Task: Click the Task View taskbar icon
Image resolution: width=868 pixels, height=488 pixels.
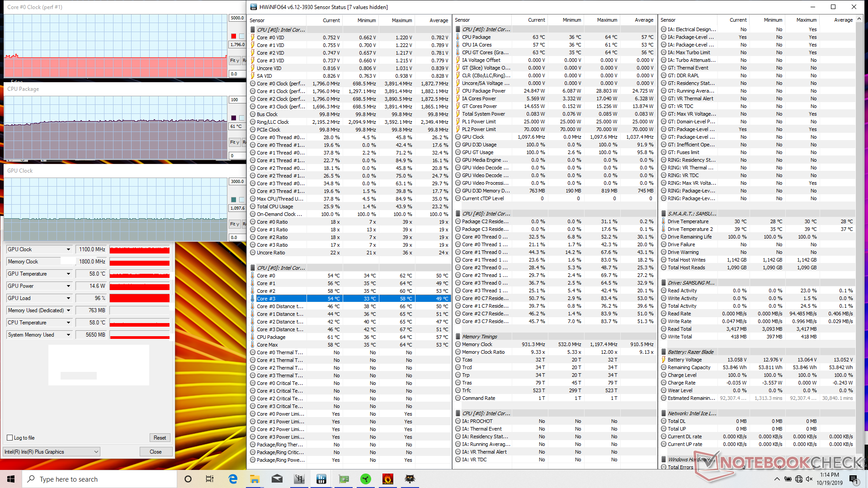Action: pyautogui.click(x=210, y=479)
